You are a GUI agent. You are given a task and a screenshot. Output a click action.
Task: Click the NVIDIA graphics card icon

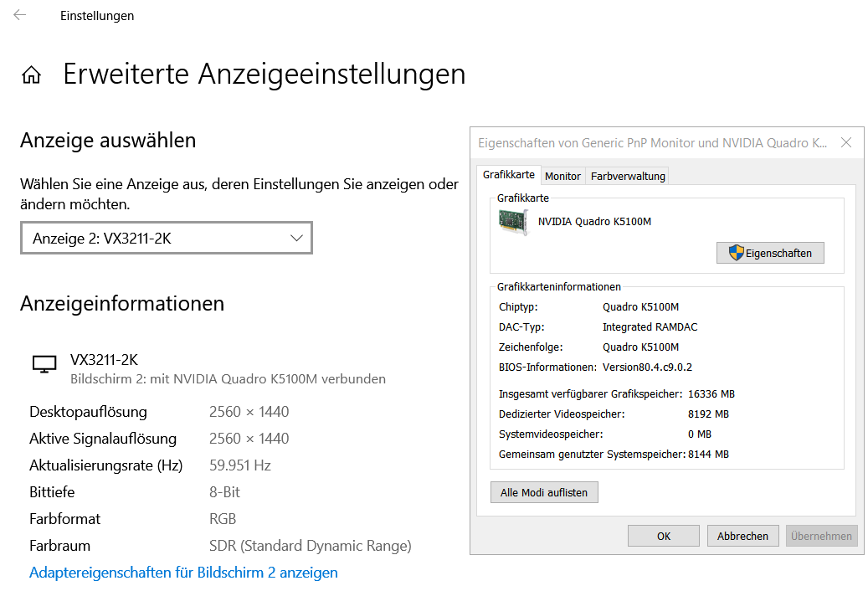pos(513,222)
